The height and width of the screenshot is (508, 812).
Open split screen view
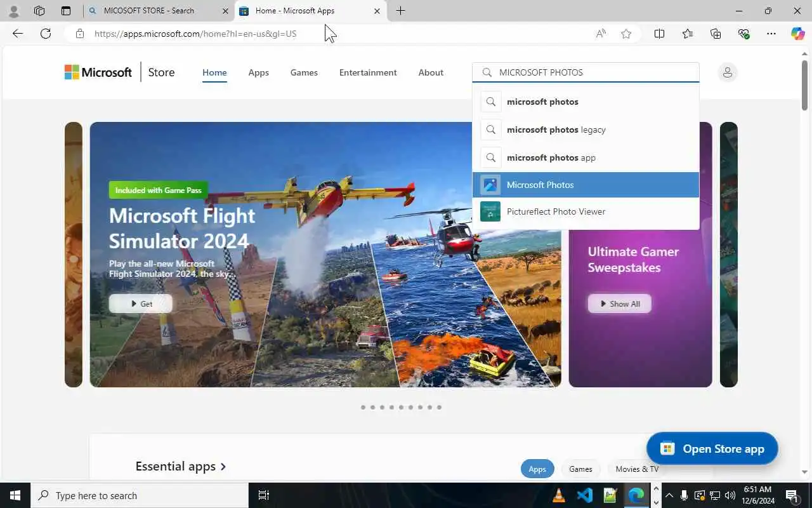tap(659, 34)
